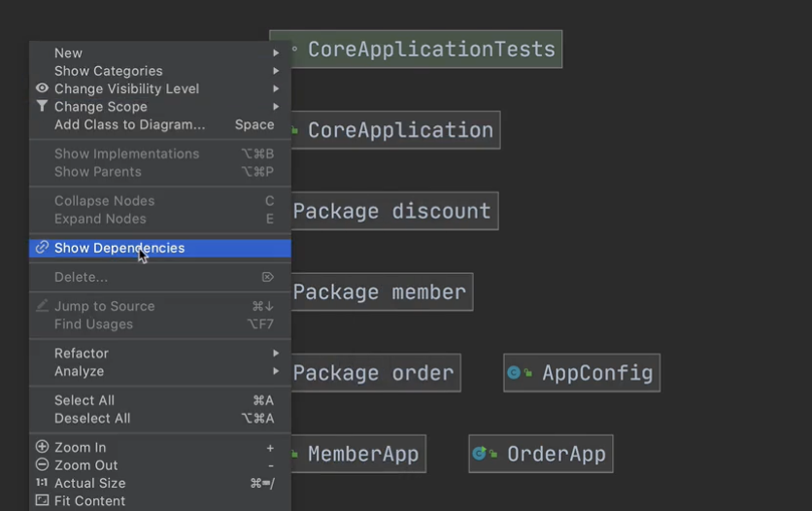812x511 pixels.
Task: Click the class icon on OrderApp node
Action: (479, 454)
